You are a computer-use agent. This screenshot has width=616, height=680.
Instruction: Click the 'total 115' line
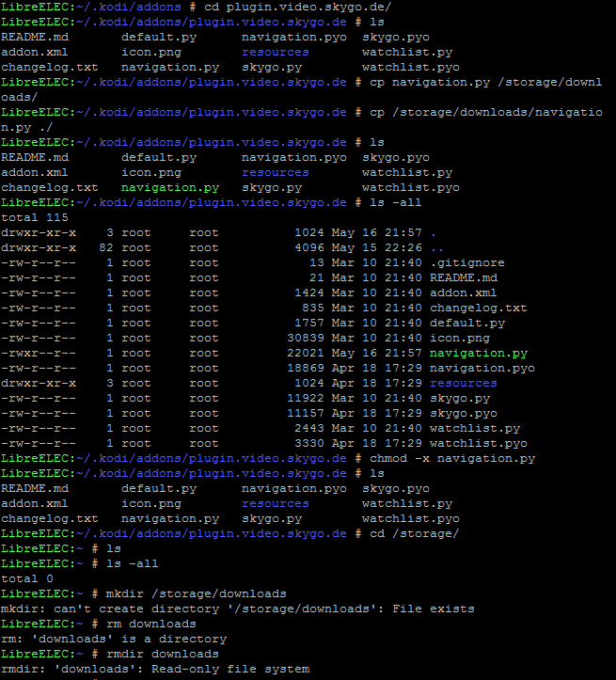(34, 217)
